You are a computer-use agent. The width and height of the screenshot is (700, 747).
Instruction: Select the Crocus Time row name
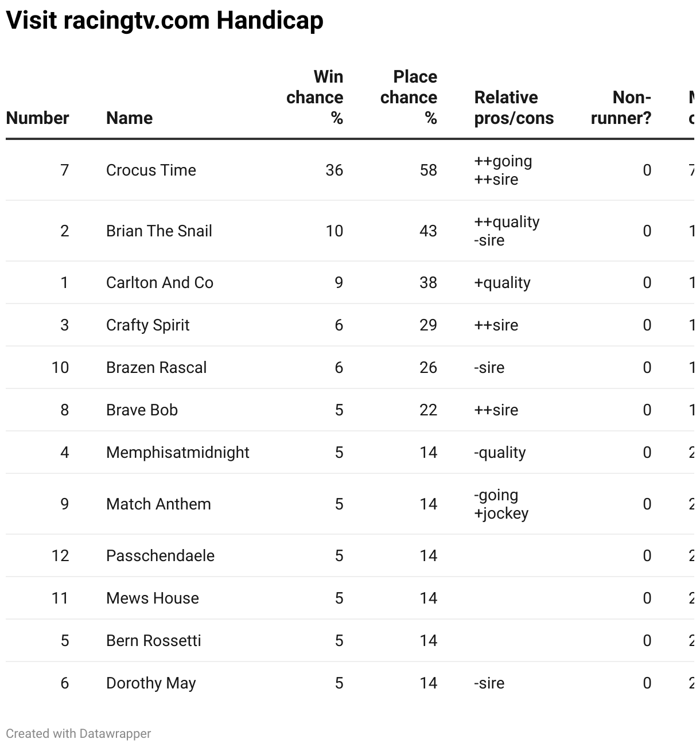pos(151,170)
